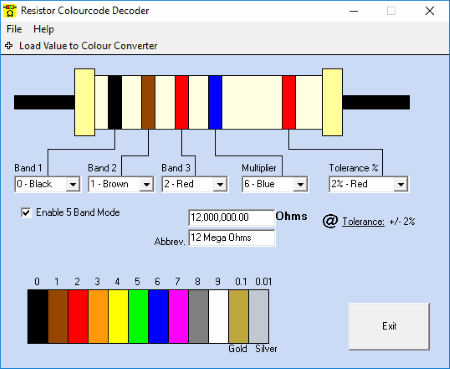Viewport: 450px width, 369px height.
Task: Select the blue swatch labeled 6
Action: coord(158,316)
